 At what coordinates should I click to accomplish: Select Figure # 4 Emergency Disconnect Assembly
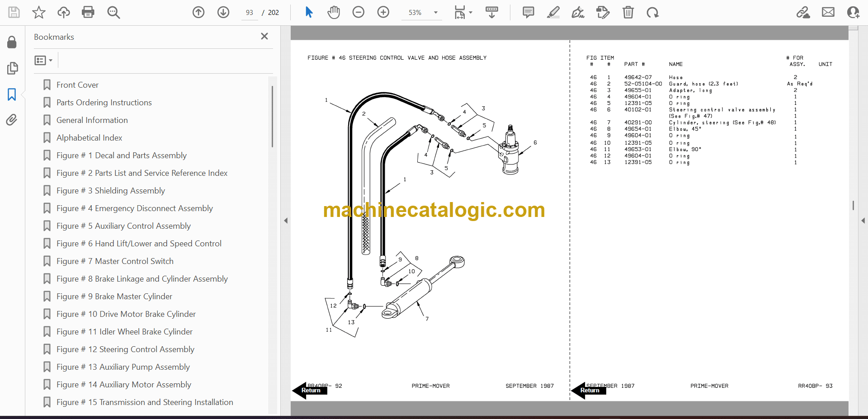pos(135,208)
